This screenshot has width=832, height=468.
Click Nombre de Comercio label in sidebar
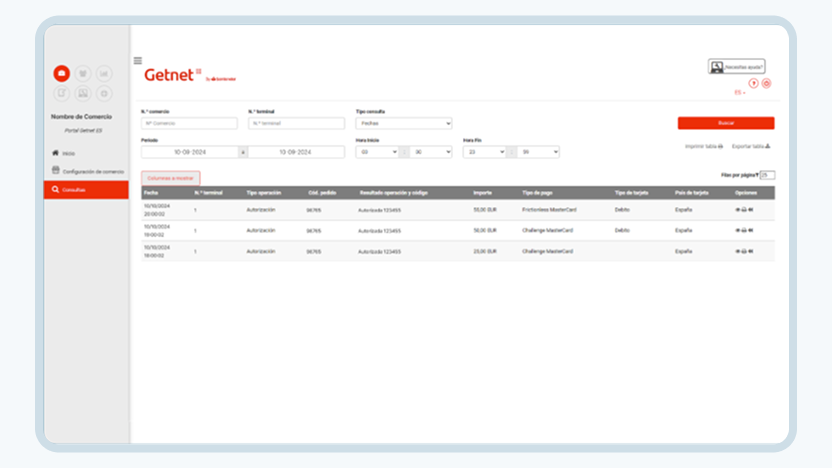(x=81, y=117)
